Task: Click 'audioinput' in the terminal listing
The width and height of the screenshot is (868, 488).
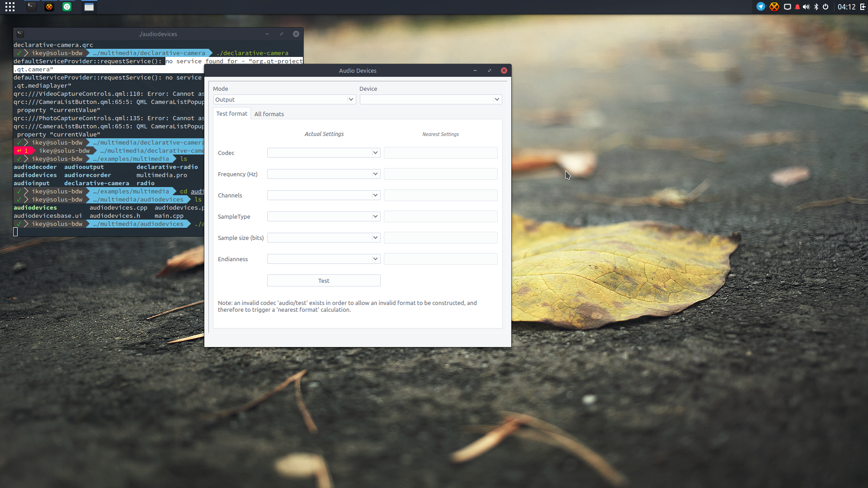Action: point(32,183)
